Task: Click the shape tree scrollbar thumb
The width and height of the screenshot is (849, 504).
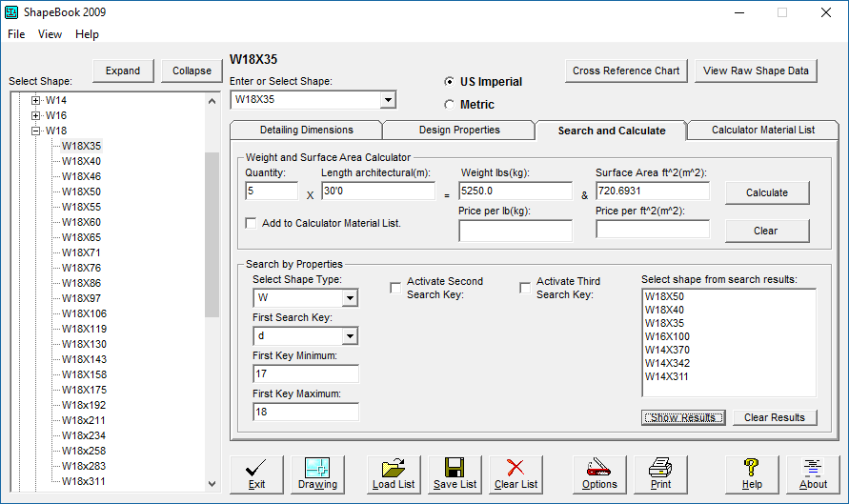Action: [212, 234]
